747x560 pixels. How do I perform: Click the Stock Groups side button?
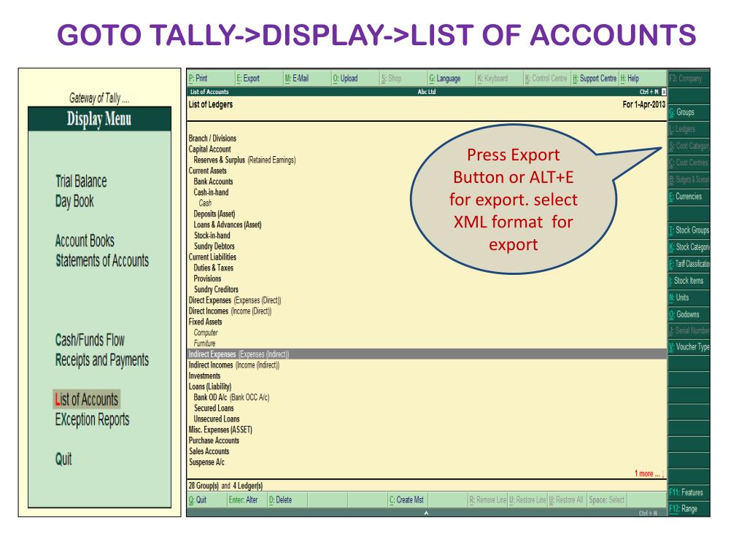(689, 230)
